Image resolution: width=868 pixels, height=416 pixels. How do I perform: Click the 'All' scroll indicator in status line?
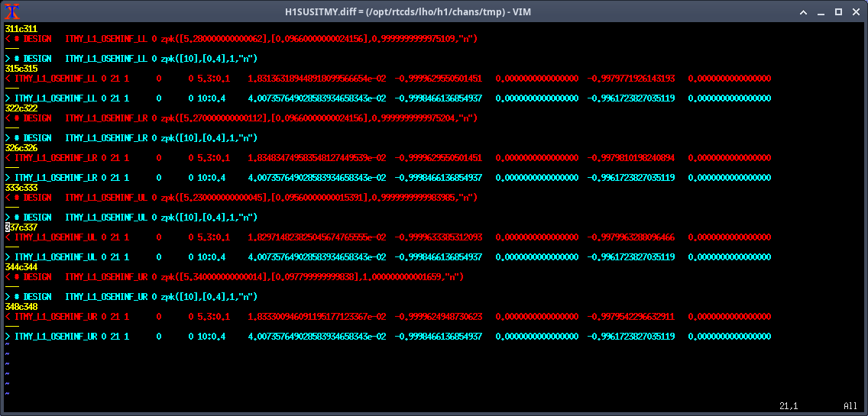pyautogui.click(x=850, y=405)
